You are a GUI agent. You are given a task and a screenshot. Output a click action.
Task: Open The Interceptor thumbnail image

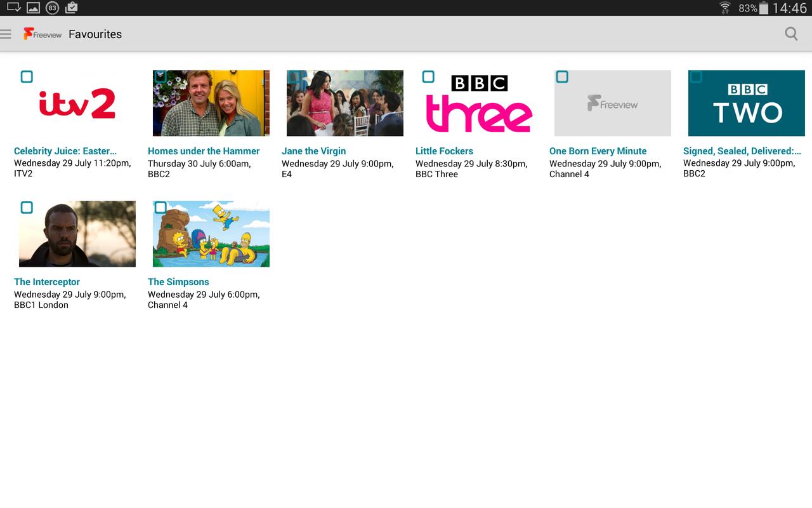coord(77,234)
